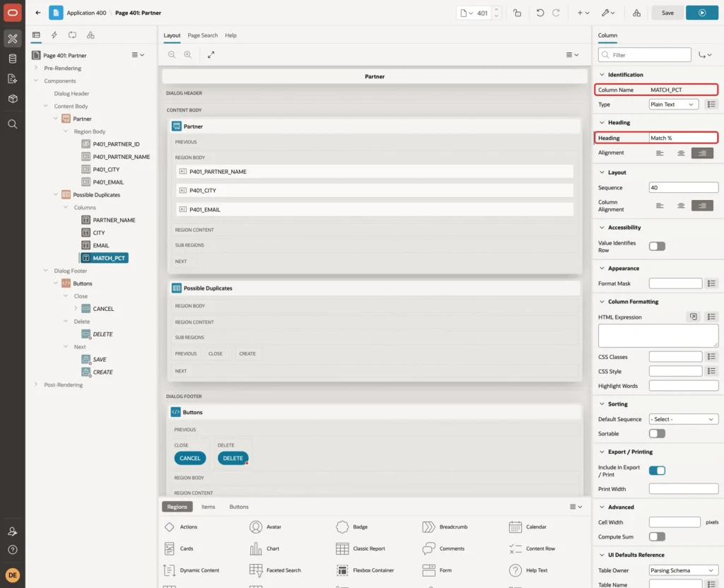Open the Utilities wrench menu
The width and height of the screenshot is (724, 588).
point(607,13)
